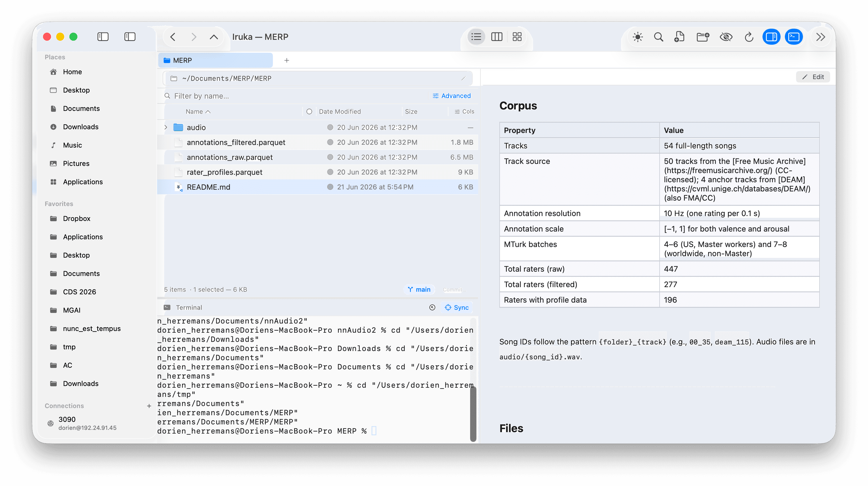Open Documents in Places

pos(81,108)
